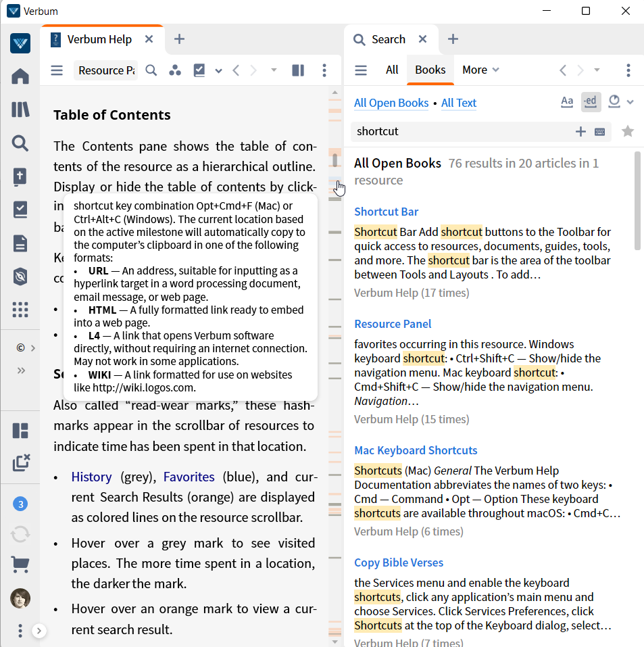Open the Search panel kebab menu
This screenshot has height=647, width=644.
point(628,70)
